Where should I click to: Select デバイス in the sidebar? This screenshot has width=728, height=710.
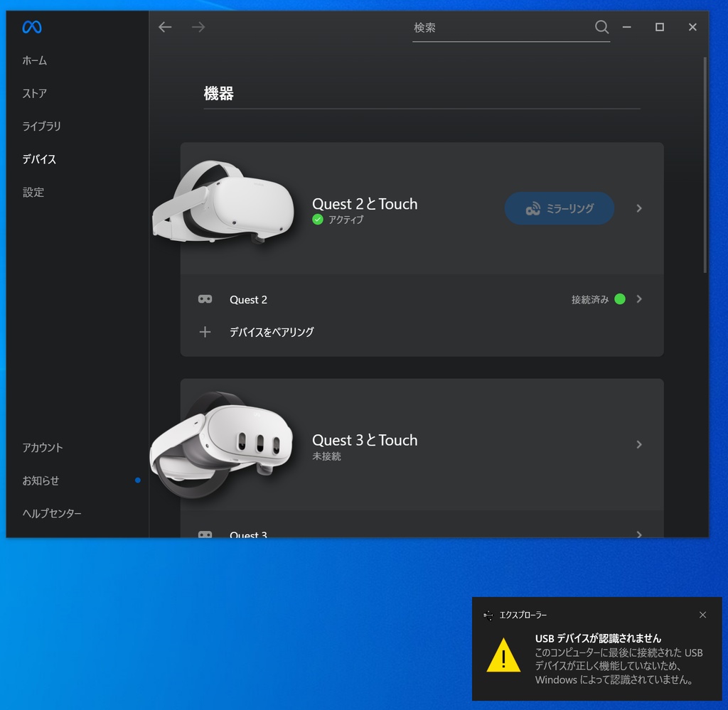(x=40, y=159)
